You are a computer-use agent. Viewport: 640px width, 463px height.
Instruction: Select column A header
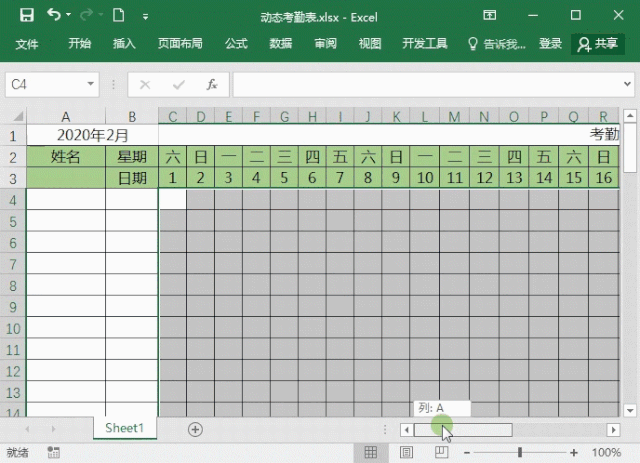tap(66, 117)
